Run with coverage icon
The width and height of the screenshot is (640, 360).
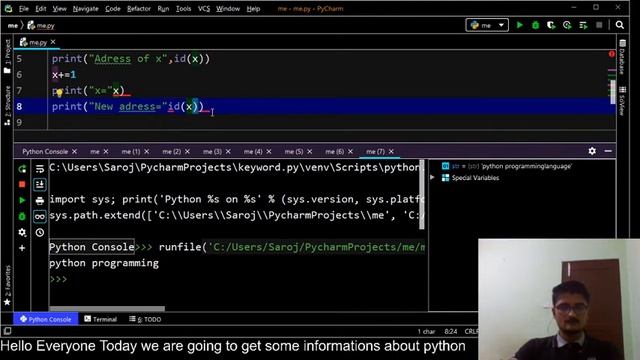551,25
